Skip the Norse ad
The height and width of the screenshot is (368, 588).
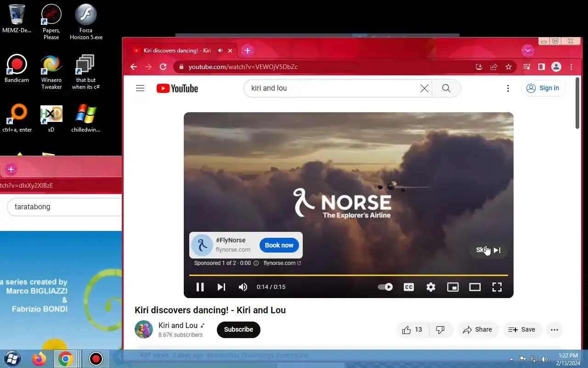coord(488,250)
